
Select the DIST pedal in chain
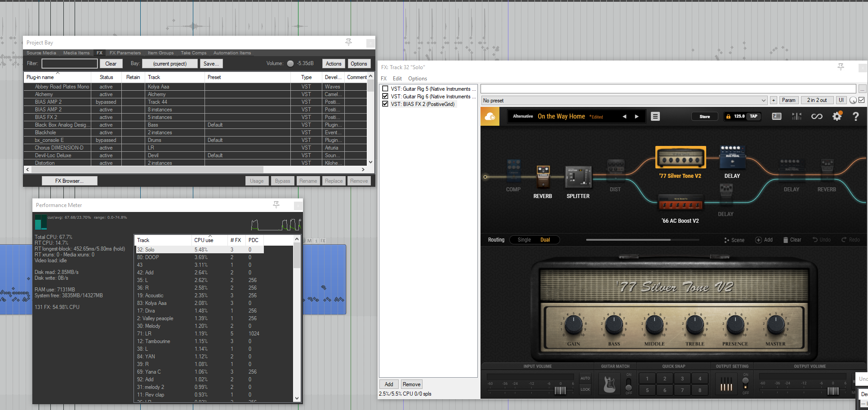point(615,170)
